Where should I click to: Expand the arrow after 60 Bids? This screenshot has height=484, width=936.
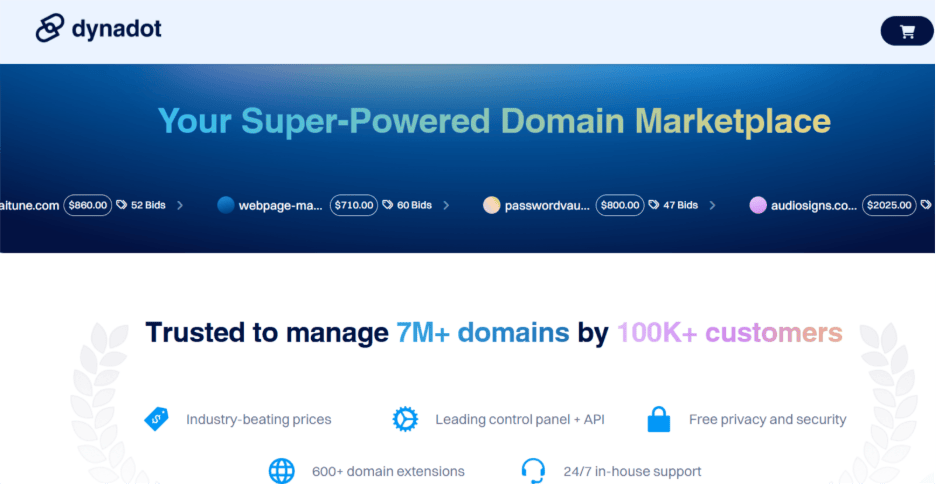tap(446, 205)
